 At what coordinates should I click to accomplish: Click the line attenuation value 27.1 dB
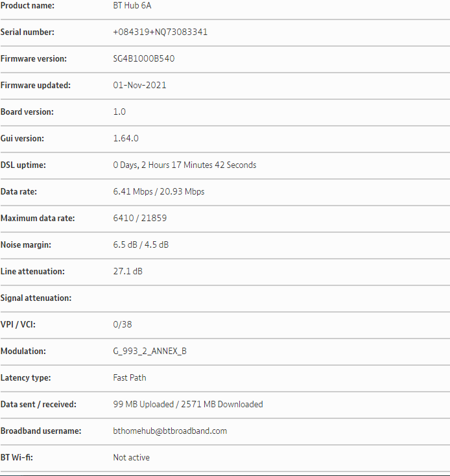(128, 271)
